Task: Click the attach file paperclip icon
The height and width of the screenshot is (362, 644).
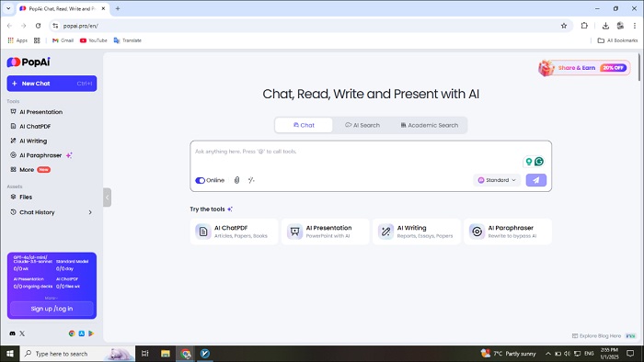Action: (x=237, y=180)
